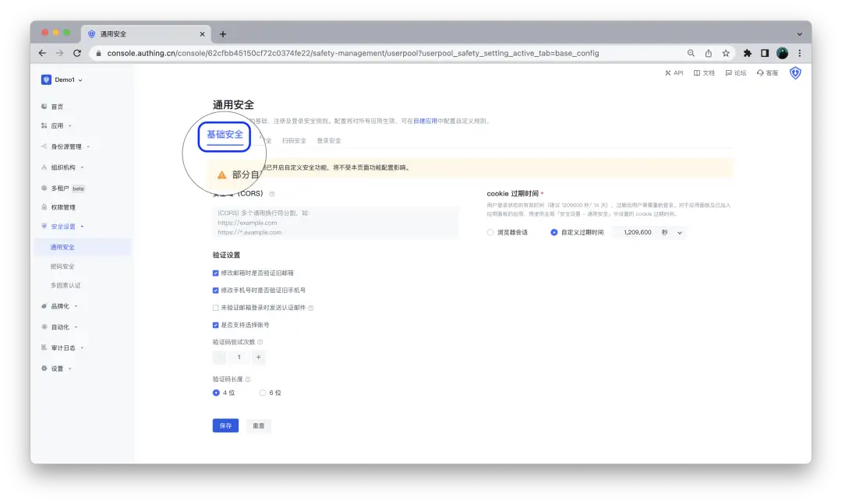842x504 pixels.
Task: Open the API link in top bar
Action: tap(674, 73)
